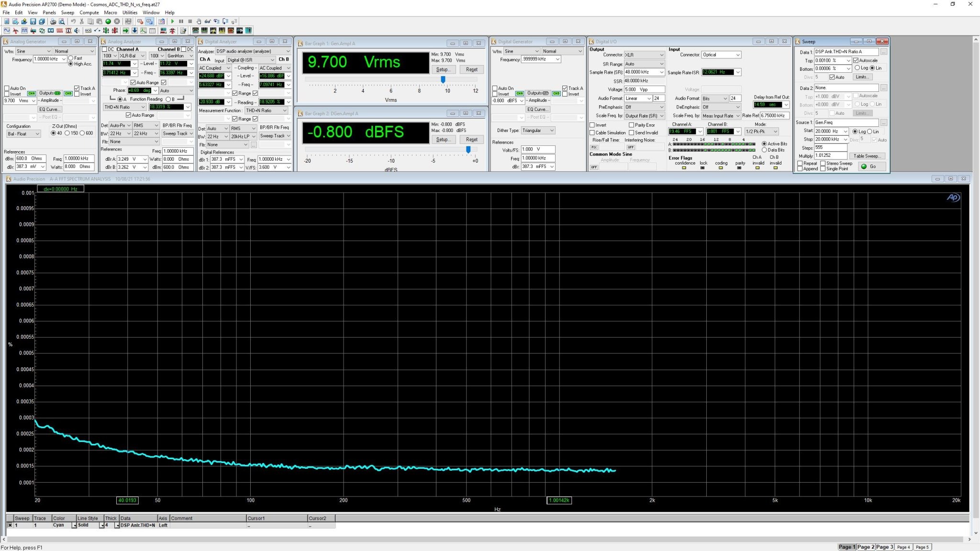This screenshot has width=980, height=551.
Task: Click the green Sweep Start ball icon
Action: (x=108, y=21)
